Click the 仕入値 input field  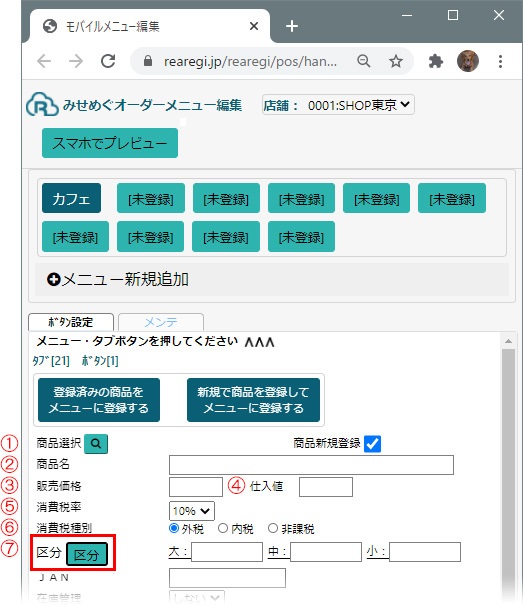(326, 487)
